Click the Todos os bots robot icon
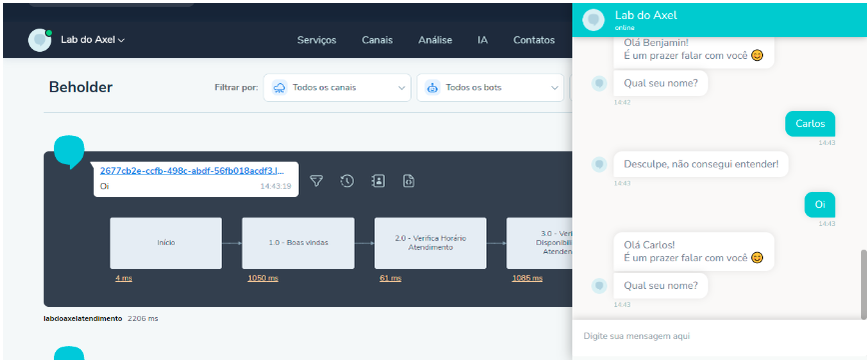The width and height of the screenshot is (868, 360). (433, 88)
